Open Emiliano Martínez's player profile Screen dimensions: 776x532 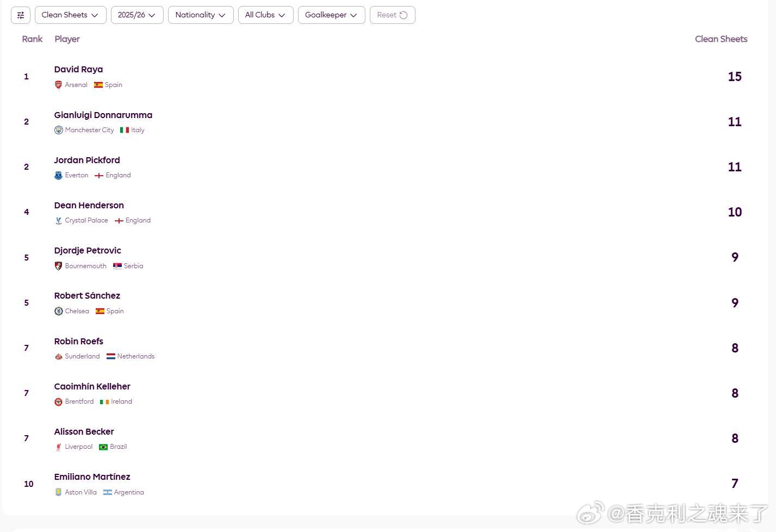click(x=92, y=477)
